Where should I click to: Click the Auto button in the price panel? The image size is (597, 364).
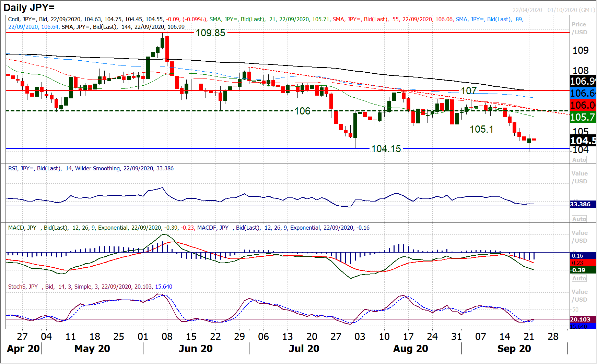click(x=579, y=160)
